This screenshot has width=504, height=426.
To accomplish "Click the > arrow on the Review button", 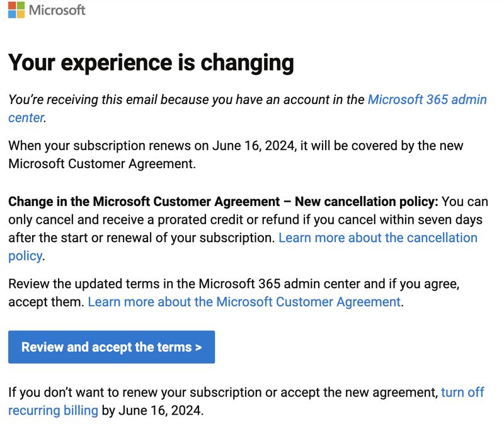I will click(x=198, y=347).
